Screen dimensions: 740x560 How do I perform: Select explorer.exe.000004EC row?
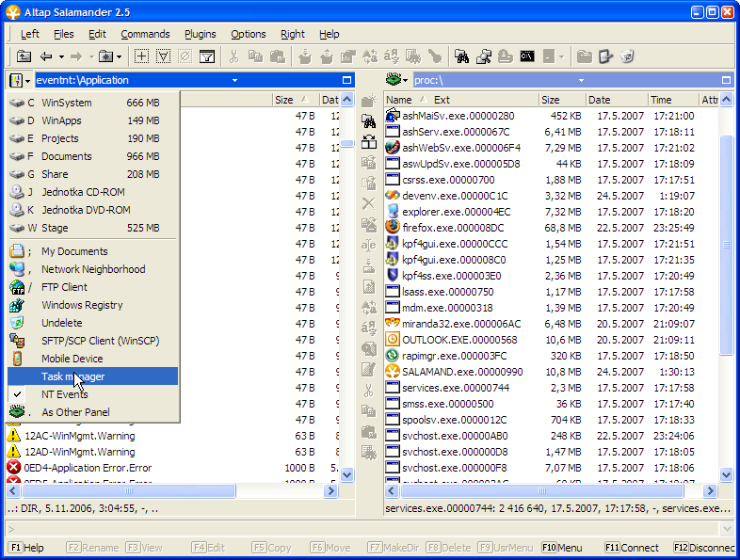pos(551,212)
